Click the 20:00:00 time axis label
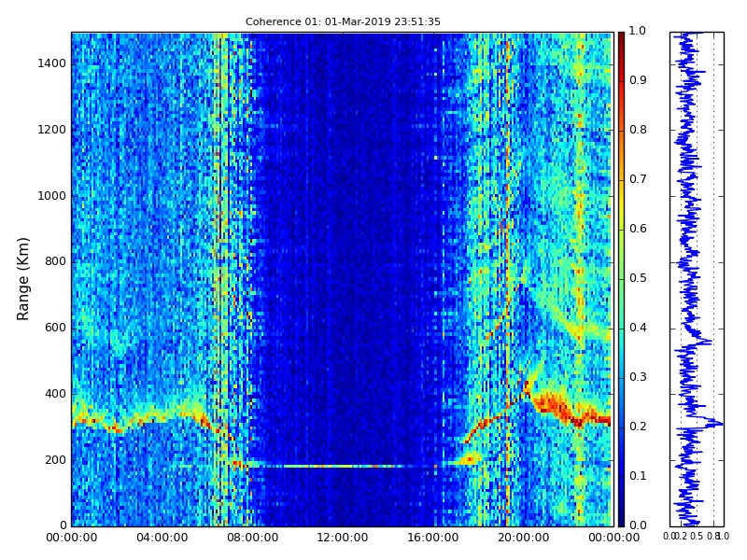 click(524, 539)
